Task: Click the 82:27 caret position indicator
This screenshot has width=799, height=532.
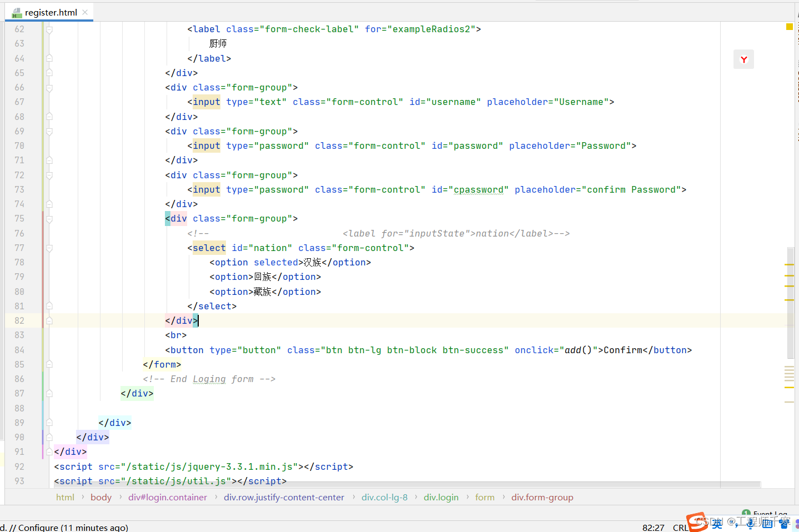Action: click(x=653, y=527)
